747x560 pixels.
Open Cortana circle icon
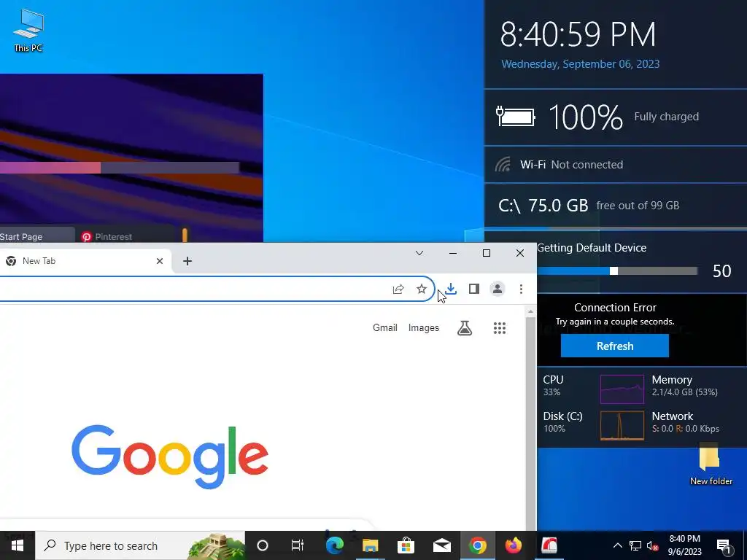pyautogui.click(x=263, y=545)
